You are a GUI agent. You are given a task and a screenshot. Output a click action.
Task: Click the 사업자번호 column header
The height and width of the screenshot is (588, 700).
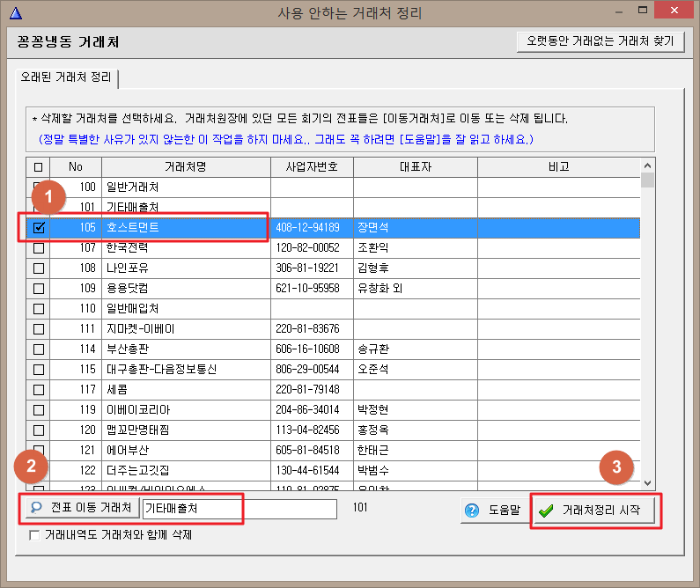click(x=312, y=167)
